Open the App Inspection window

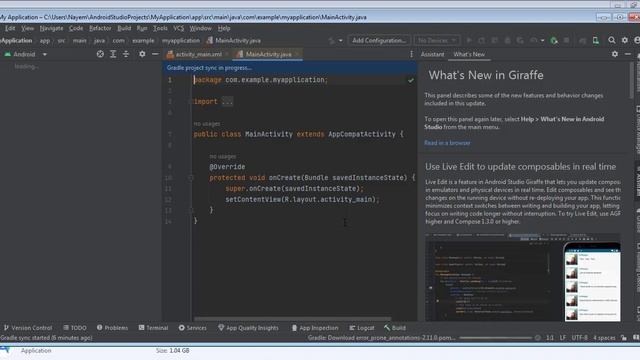[315, 328]
